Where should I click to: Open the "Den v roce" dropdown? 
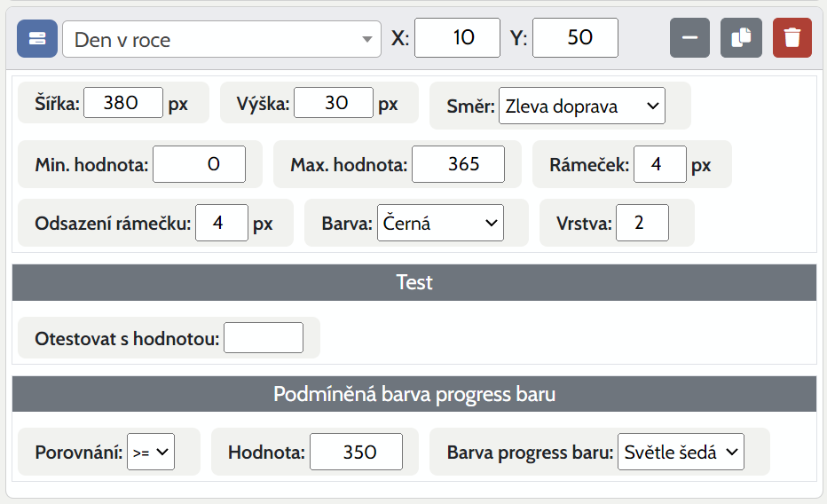point(222,39)
